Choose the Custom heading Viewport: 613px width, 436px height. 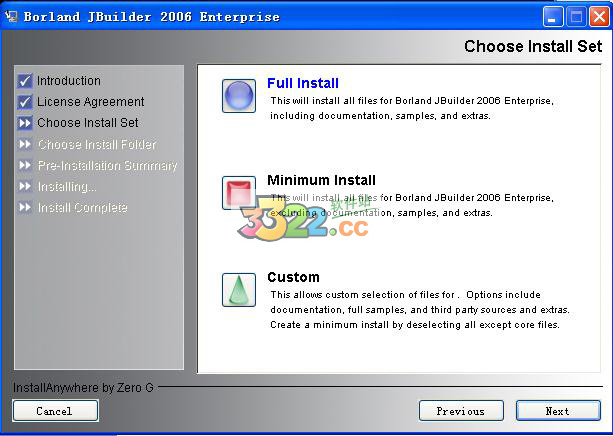tap(293, 277)
